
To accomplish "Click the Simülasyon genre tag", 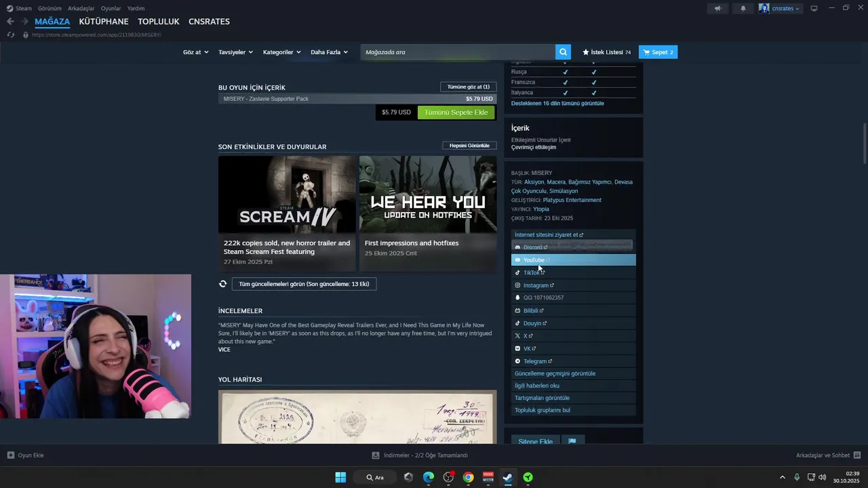I will coord(564,191).
